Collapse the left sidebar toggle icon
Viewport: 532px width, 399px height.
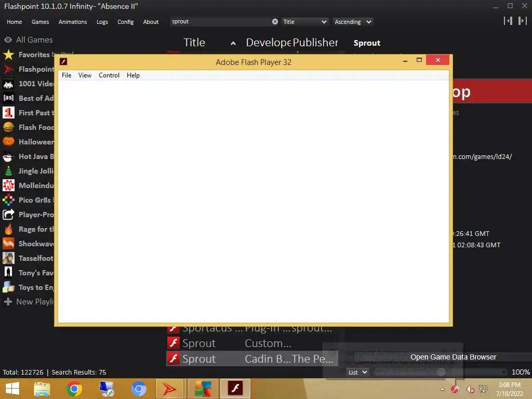[508, 21]
